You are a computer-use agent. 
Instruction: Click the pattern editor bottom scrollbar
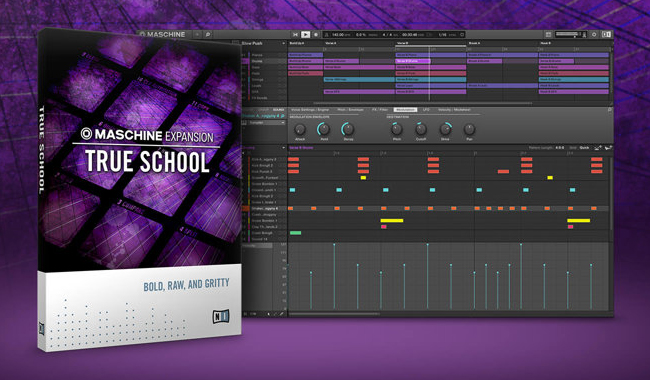[x=334, y=314]
